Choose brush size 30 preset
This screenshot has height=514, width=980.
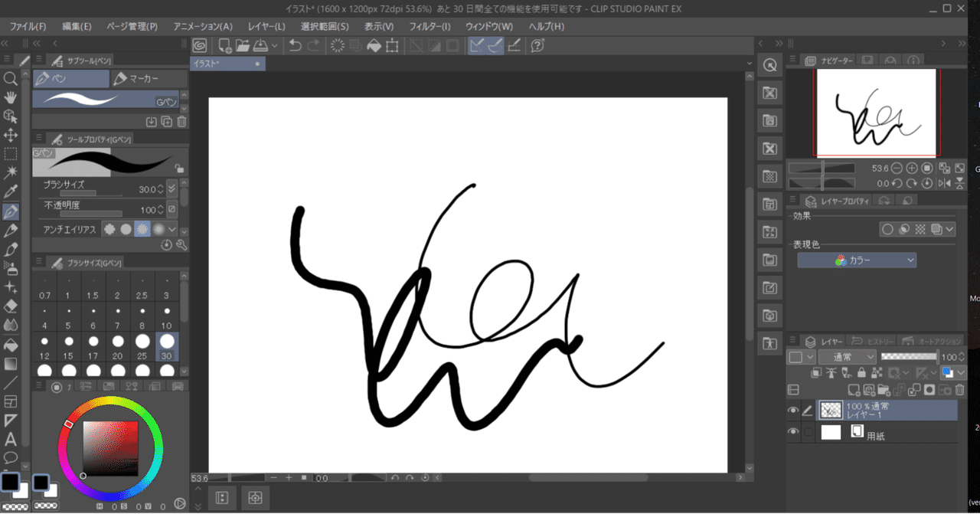167,346
